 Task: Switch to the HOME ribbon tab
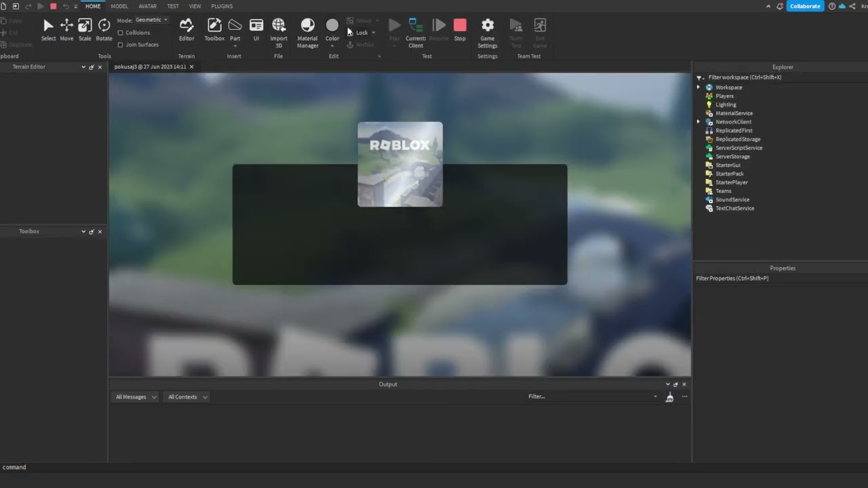93,6
